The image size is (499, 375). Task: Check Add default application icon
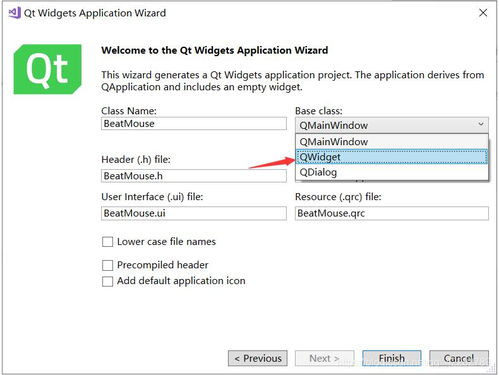tap(107, 281)
